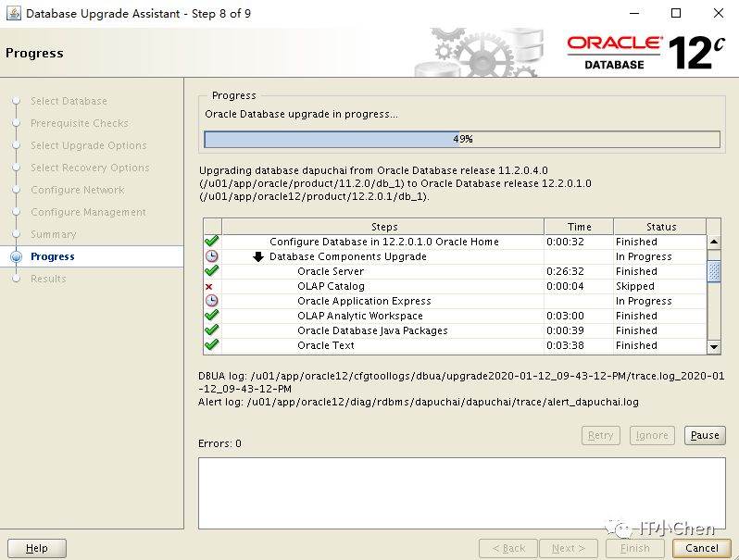Click the Oracle Database Java Packages step name
739x560 pixels.
(x=372, y=330)
